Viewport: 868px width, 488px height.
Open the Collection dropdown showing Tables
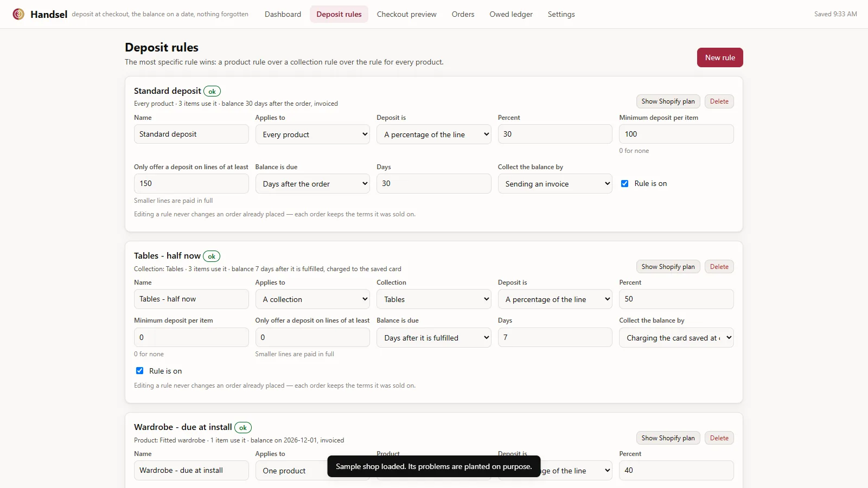click(x=434, y=299)
